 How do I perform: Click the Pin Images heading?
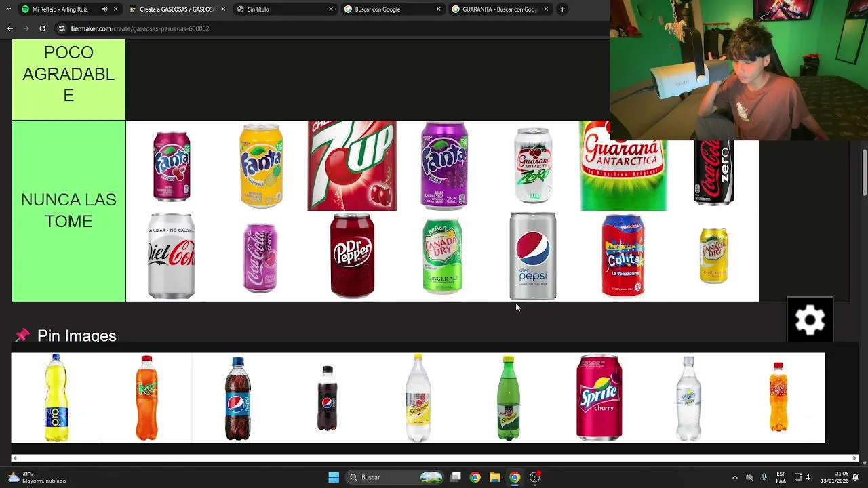(x=77, y=336)
